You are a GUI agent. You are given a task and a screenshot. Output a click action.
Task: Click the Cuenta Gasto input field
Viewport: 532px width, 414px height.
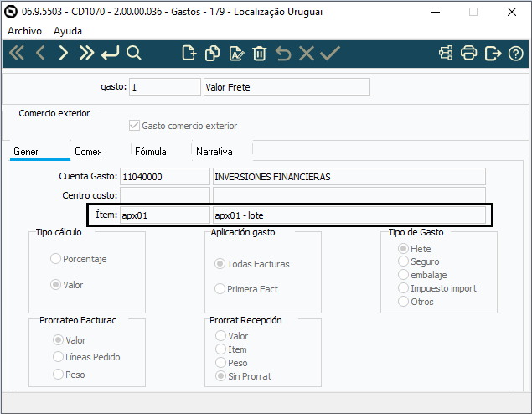pos(164,177)
